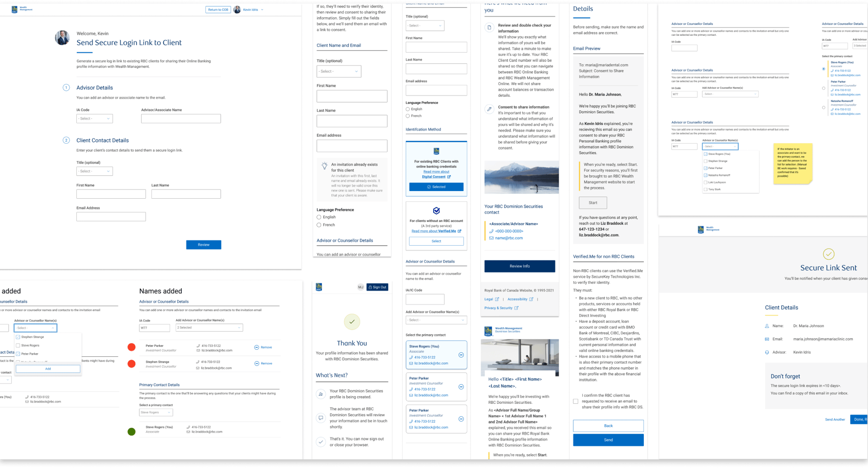Collapse the open Select dropdown above the Add button
Screen dimensions: 868x468
35,328
